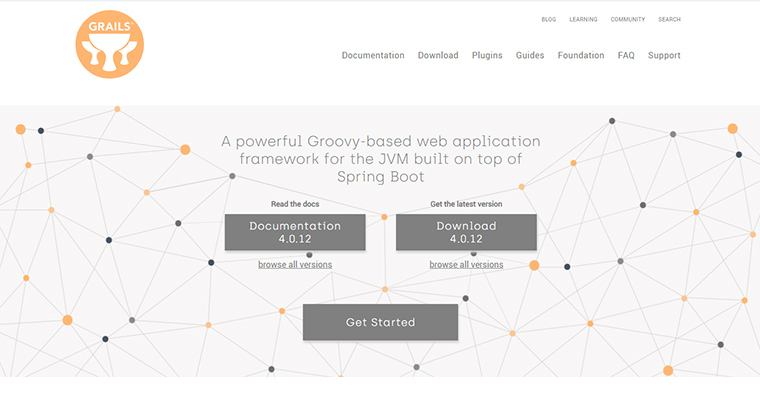Click the 'Read the docs' label
Image resolution: width=760 pixels, height=400 pixels.
click(295, 204)
